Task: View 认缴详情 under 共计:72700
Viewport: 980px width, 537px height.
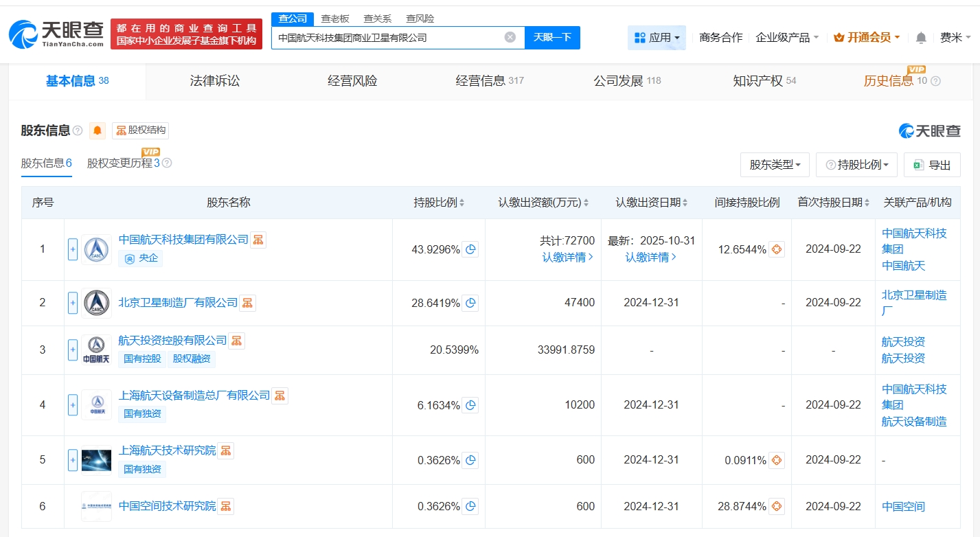Action: [x=568, y=258]
